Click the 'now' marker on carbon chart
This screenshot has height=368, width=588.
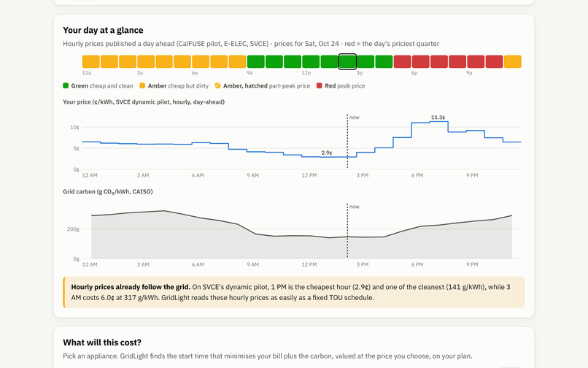[355, 207]
